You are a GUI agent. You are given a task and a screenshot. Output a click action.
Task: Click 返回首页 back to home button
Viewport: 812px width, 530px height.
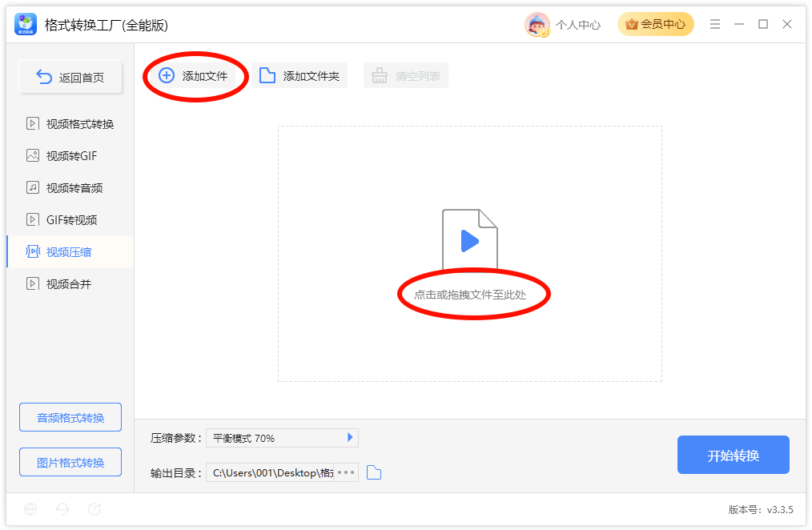pos(70,77)
